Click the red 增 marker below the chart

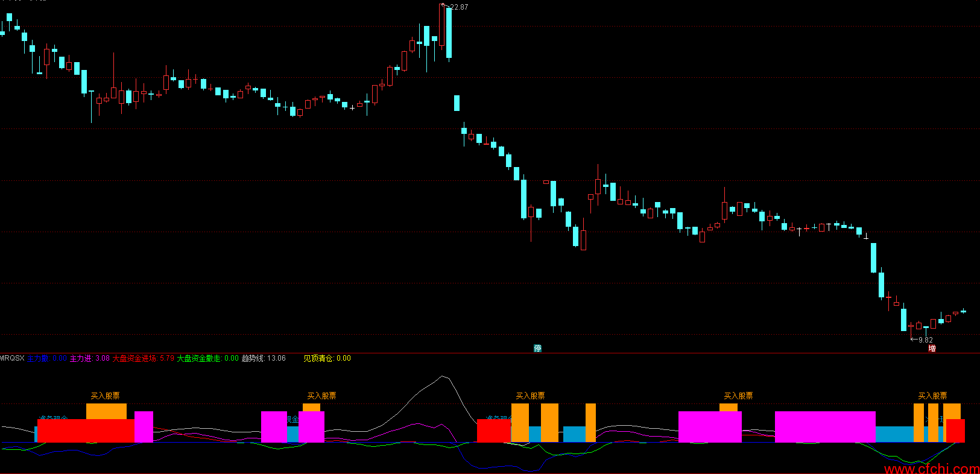tap(932, 349)
